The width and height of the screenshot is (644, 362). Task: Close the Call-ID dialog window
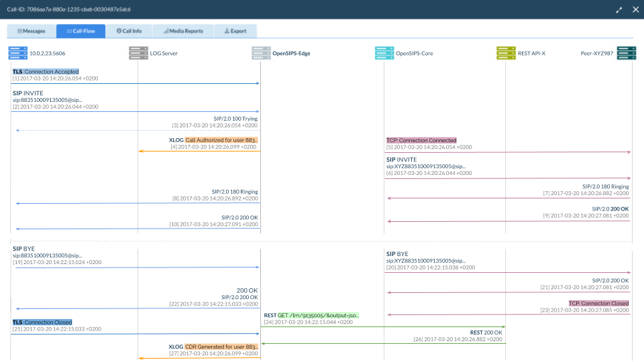coord(635,10)
